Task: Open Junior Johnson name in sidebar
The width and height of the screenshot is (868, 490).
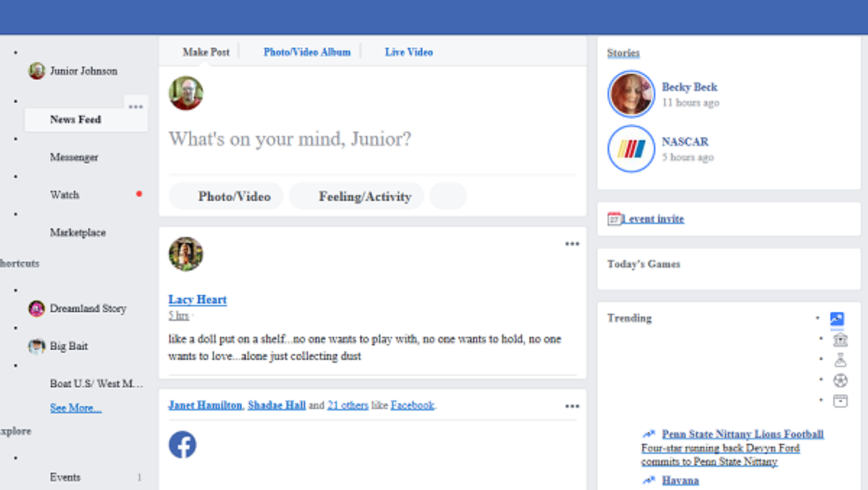Action: tap(84, 71)
